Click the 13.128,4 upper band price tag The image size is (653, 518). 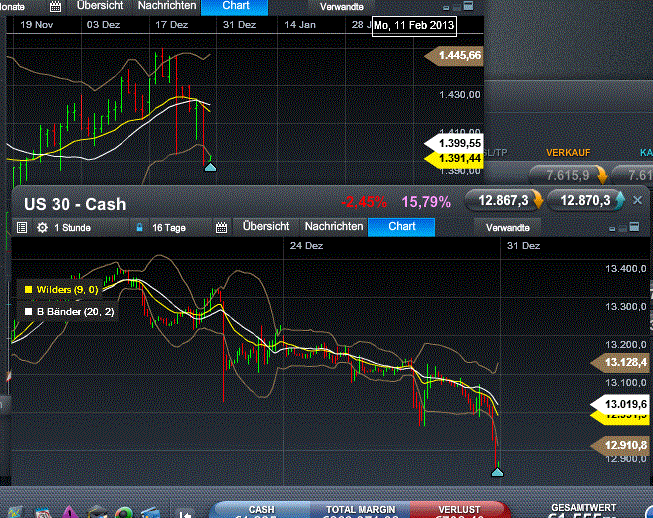620,362
